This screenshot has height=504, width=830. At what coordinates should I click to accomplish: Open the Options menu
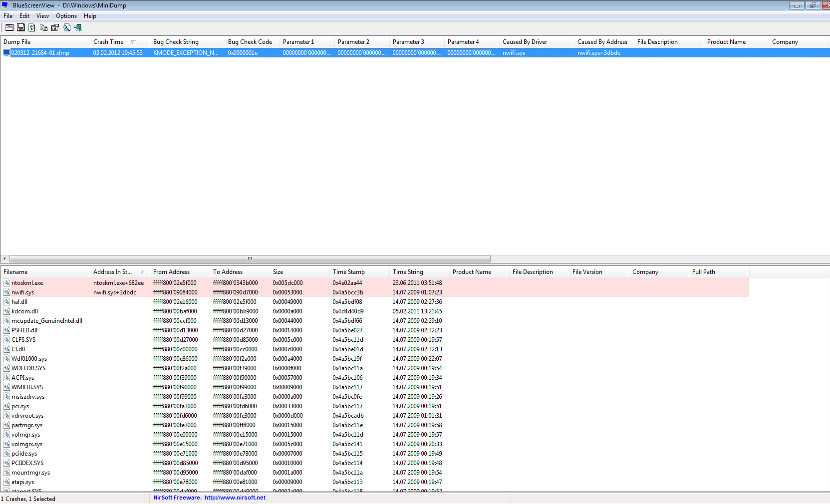point(66,16)
